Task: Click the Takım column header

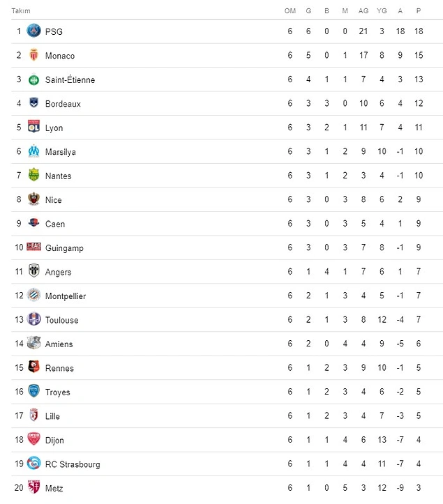Action: [20, 11]
